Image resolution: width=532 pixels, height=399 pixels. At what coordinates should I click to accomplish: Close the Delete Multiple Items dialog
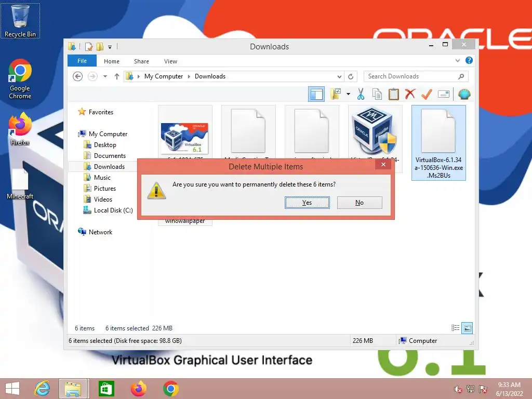click(383, 165)
